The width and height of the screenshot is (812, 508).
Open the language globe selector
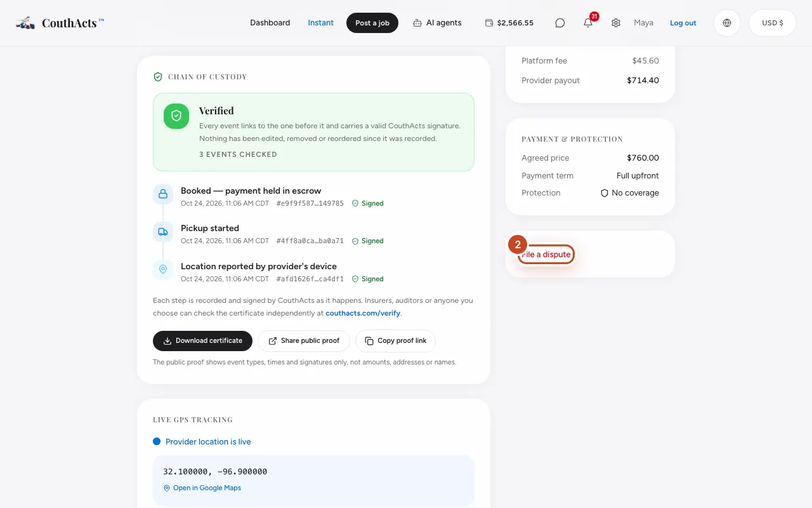coord(727,23)
